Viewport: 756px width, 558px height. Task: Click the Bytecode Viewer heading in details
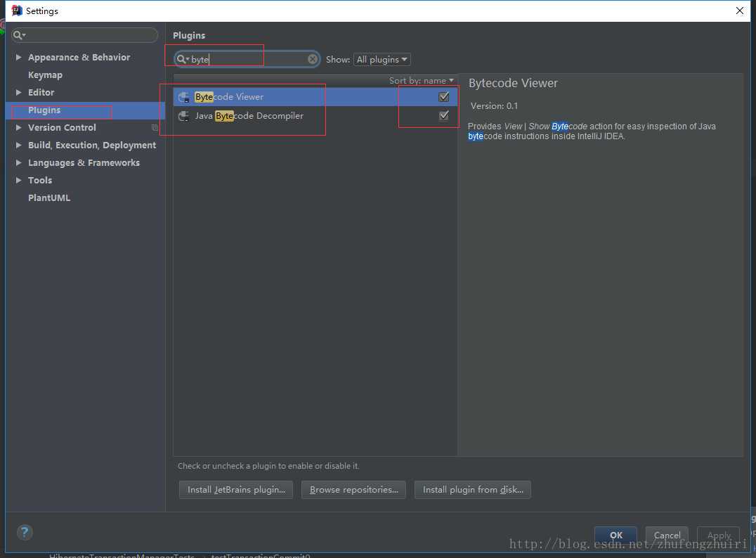click(x=513, y=83)
